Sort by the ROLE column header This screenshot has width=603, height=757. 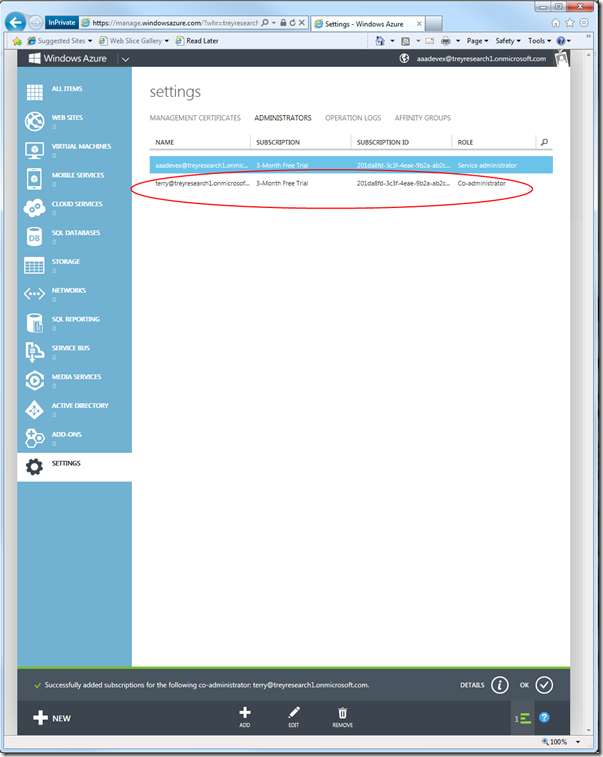click(x=465, y=142)
